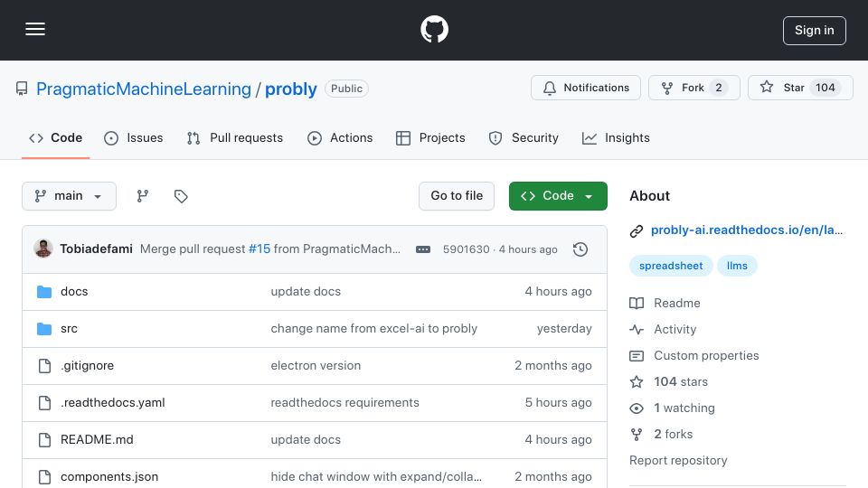Click the Notifications bell button
868x488 pixels.
[586, 88]
